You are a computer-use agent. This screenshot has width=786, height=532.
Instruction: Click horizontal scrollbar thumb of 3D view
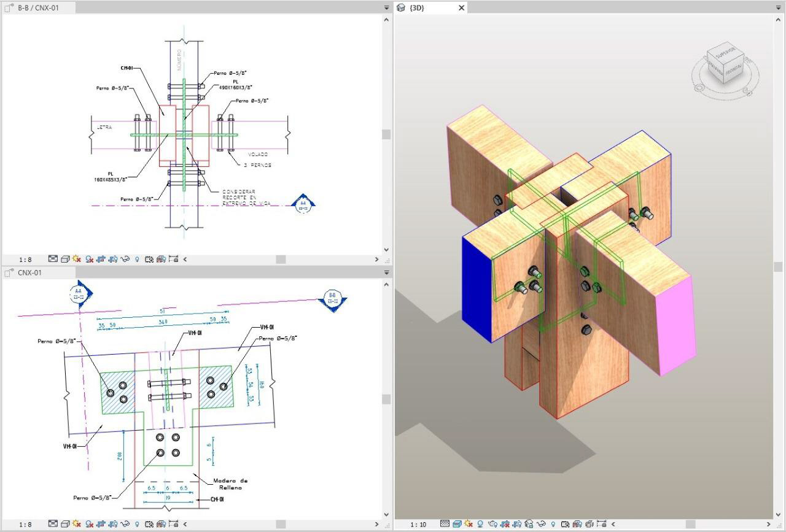pos(690,524)
